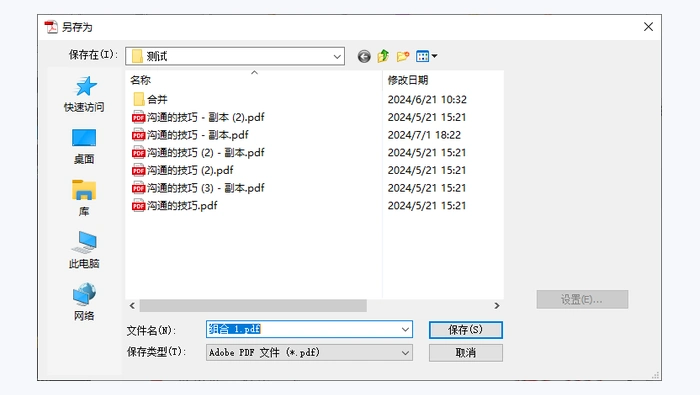Image resolution: width=700 pixels, height=395 pixels.
Task: Open 快速访问 in the places bar
Action: tap(84, 94)
